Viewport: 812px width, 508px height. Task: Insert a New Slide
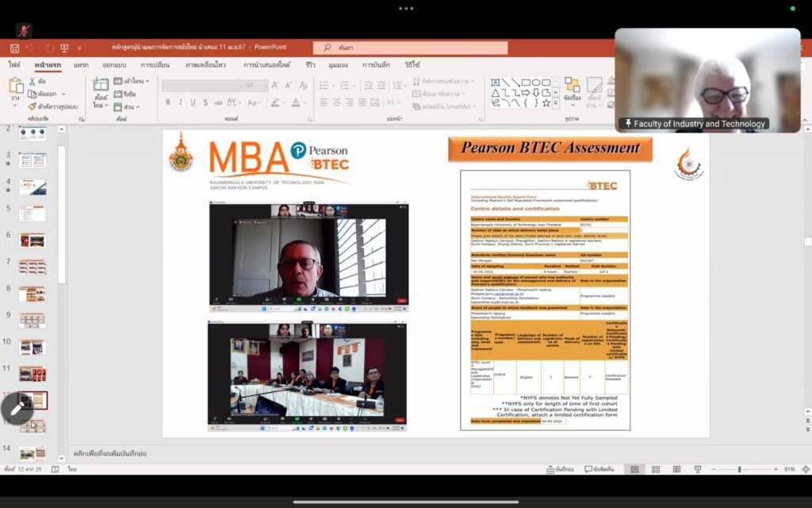tap(100, 86)
